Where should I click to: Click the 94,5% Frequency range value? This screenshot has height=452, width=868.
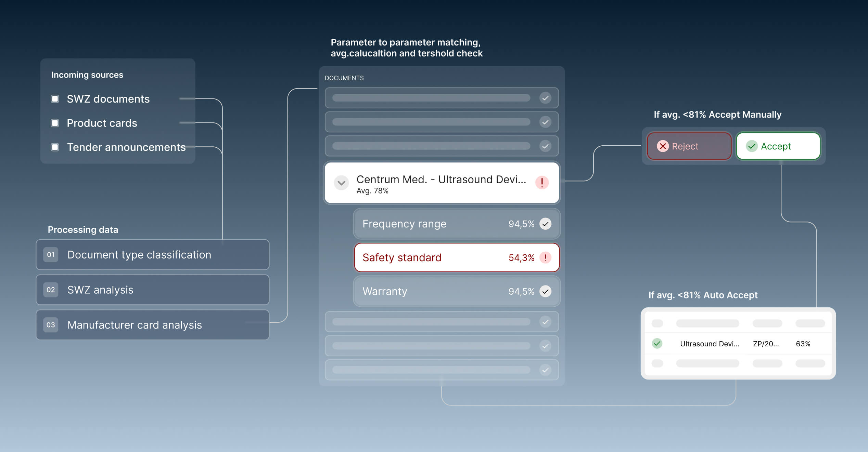tap(521, 224)
